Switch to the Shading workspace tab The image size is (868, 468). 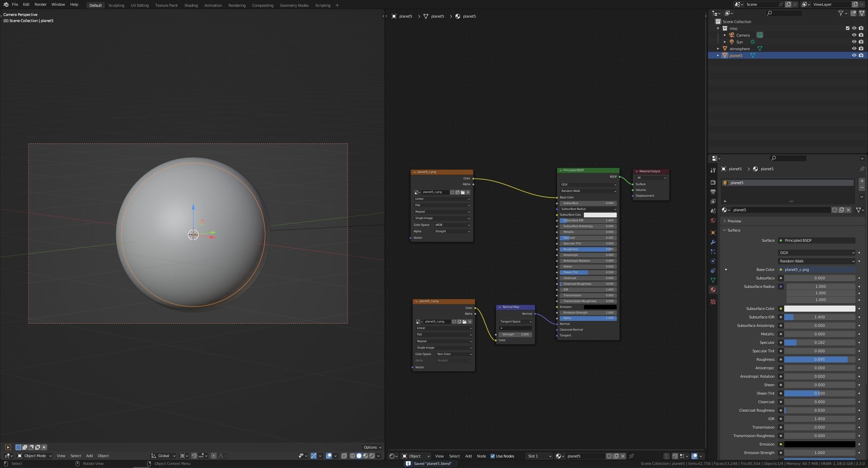click(191, 5)
